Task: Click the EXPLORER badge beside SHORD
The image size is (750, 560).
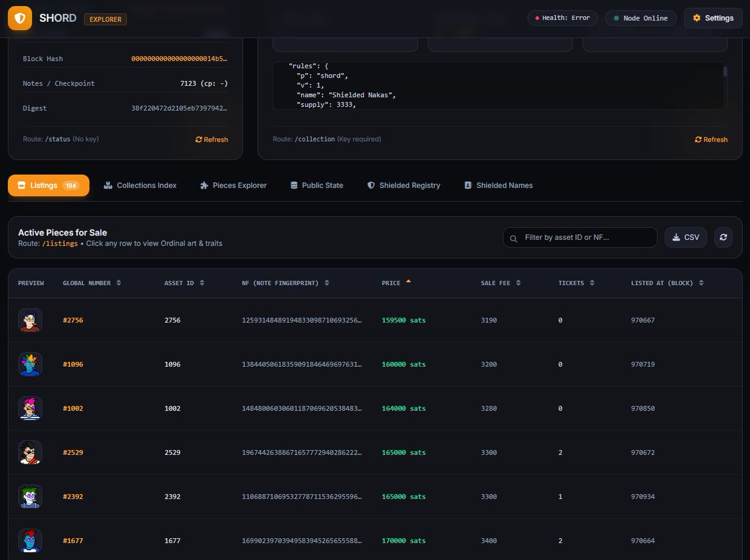Action: (105, 19)
